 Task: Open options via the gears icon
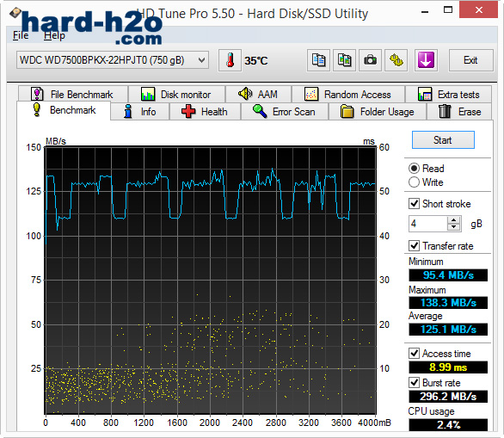pyautogui.click(x=396, y=60)
